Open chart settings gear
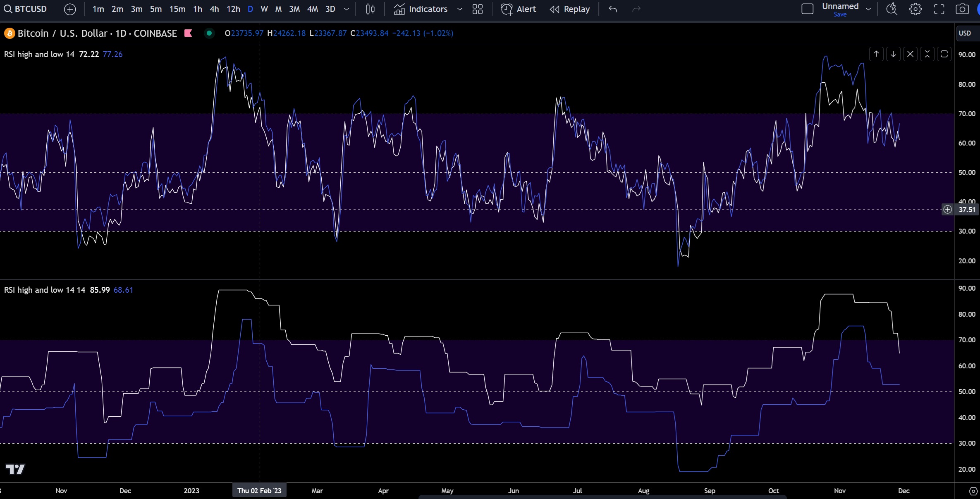Image resolution: width=980 pixels, height=499 pixels. [915, 9]
